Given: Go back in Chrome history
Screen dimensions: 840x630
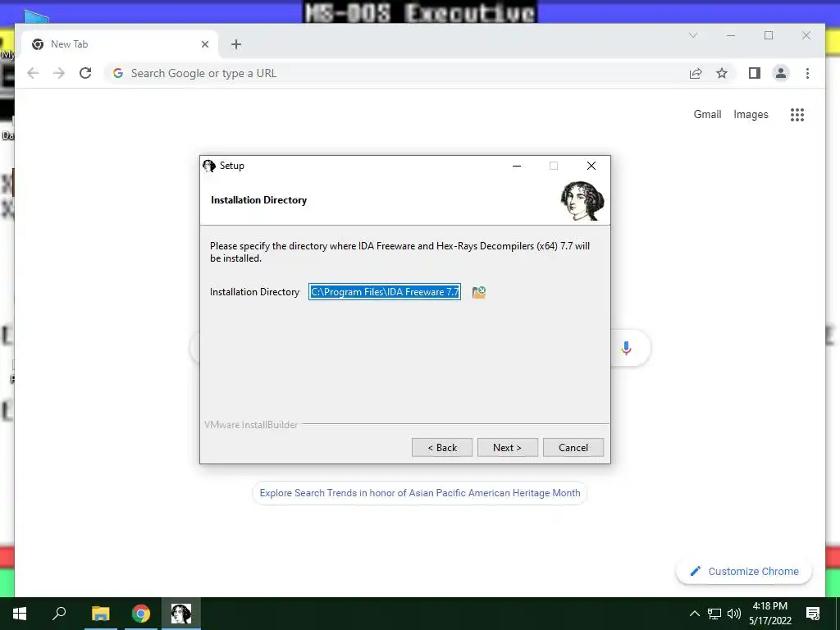Looking at the screenshot, I should coord(33,73).
